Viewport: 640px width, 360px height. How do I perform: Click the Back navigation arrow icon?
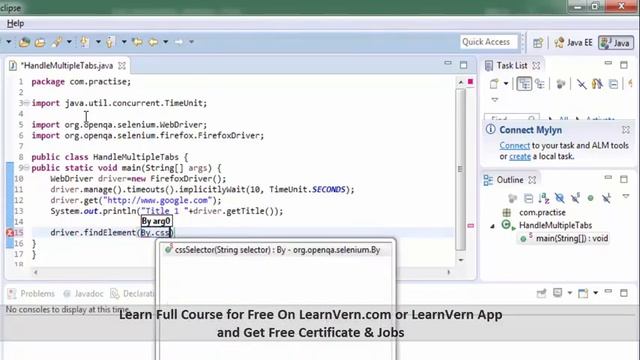153,42
